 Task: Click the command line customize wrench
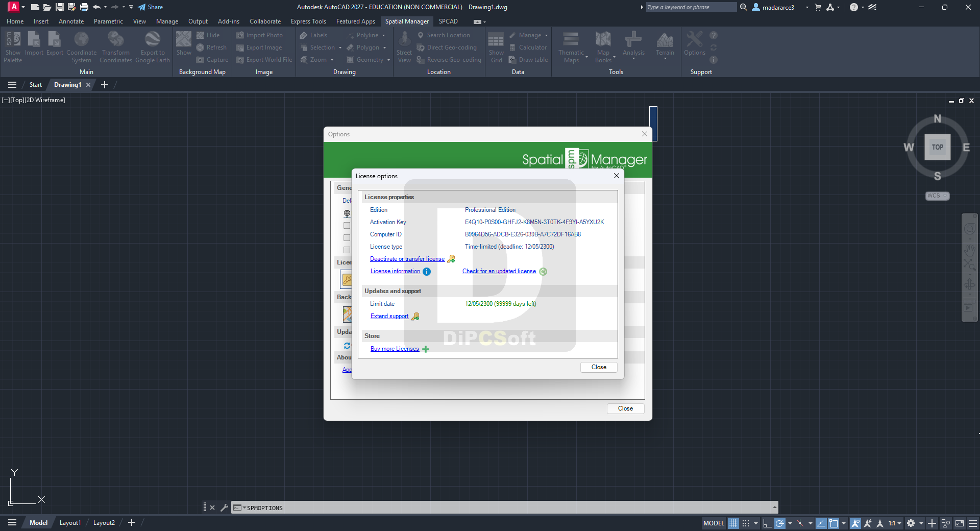(224, 508)
